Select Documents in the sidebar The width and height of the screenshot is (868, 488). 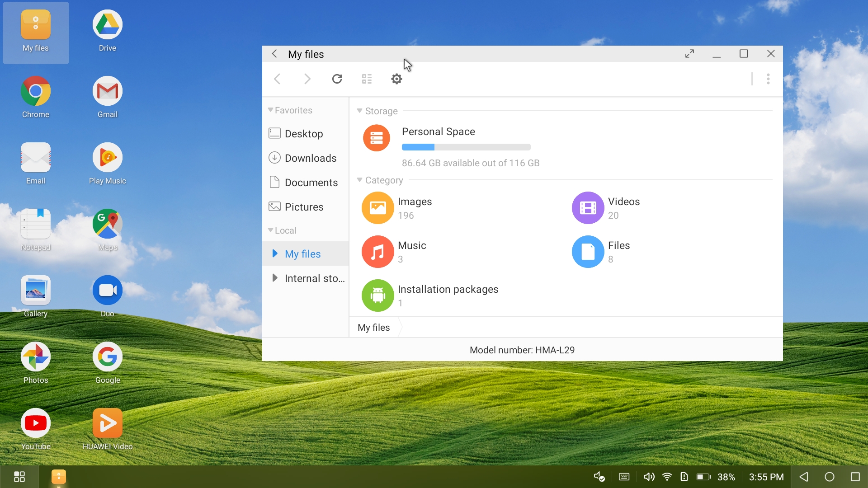click(311, 183)
